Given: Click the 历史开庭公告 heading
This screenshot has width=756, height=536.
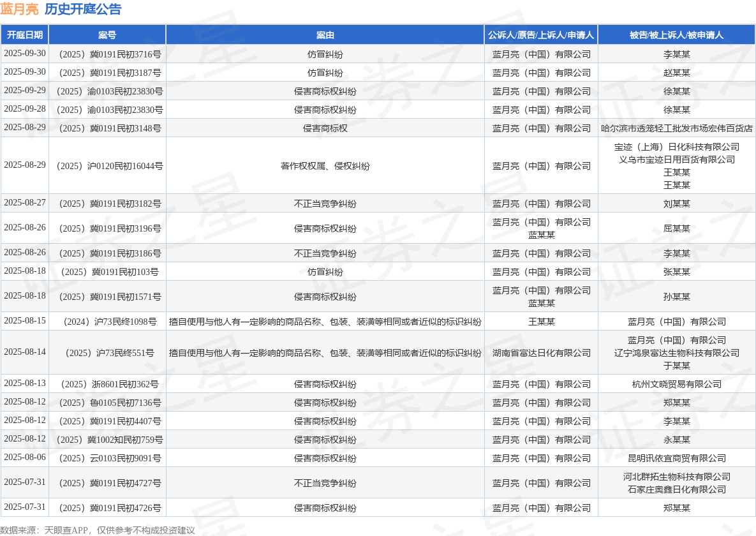Looking at the screenshot, I should [x=83, y=9].
